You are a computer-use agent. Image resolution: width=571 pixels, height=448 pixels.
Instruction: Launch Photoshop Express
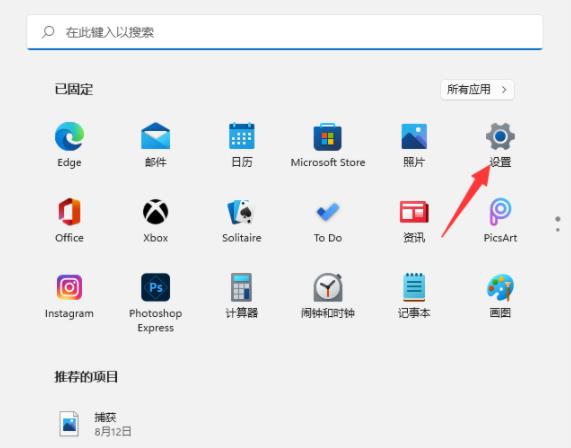155,302
